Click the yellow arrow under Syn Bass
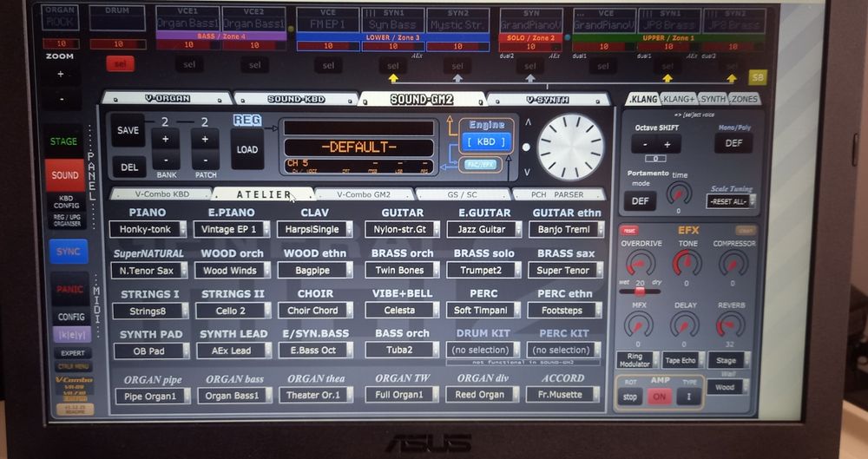Image resolution: width=868 pixels, height=459 pixels. (393, 79)
